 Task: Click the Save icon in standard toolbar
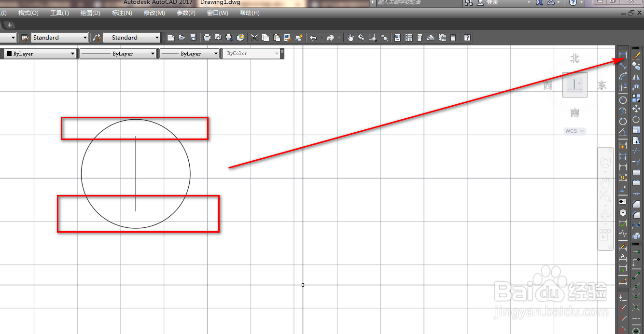click(x=193, y=38)
